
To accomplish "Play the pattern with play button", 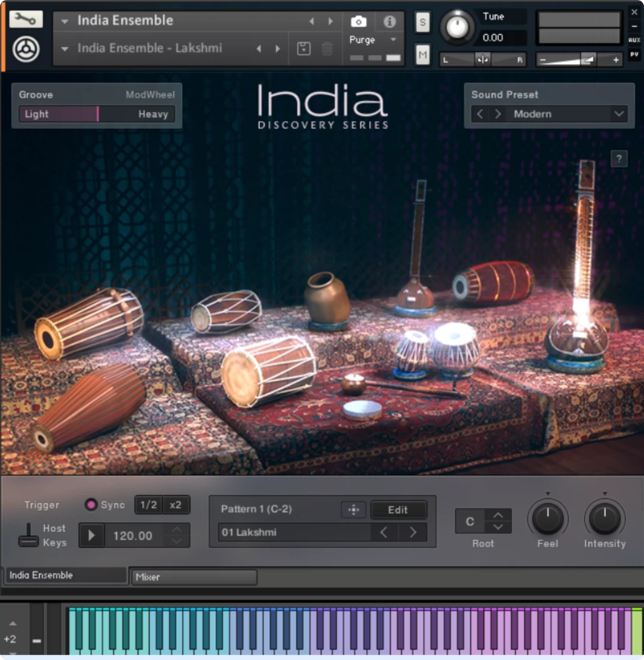I will [x=91, y=535].
